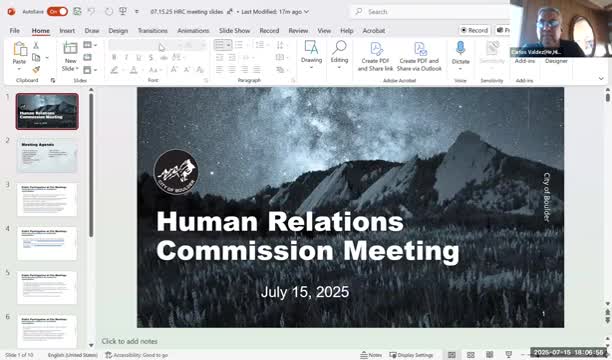Click Accessibility: Good to go status
The width and height of the screenshot is (612, 360).
pyautogui.click(x=137, y=355)
